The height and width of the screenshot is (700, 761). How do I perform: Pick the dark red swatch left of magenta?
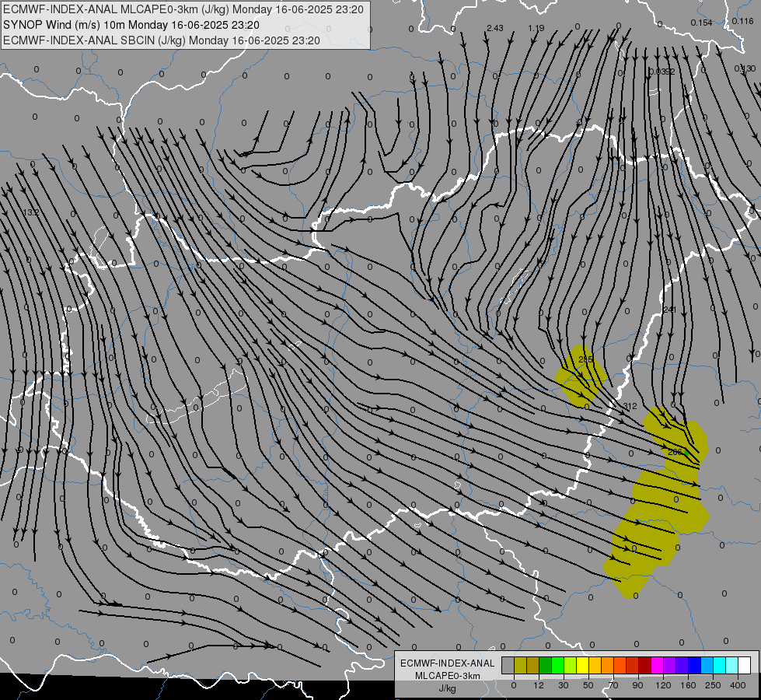[645, 665]
